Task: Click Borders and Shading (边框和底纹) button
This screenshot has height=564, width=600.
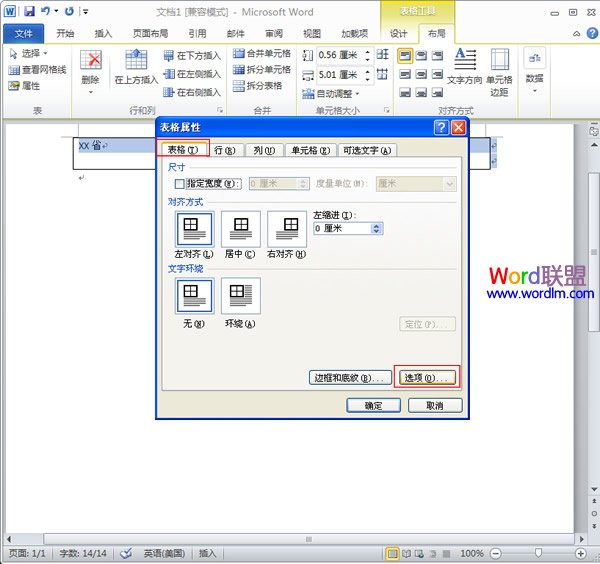Action: tap(350, 378)
